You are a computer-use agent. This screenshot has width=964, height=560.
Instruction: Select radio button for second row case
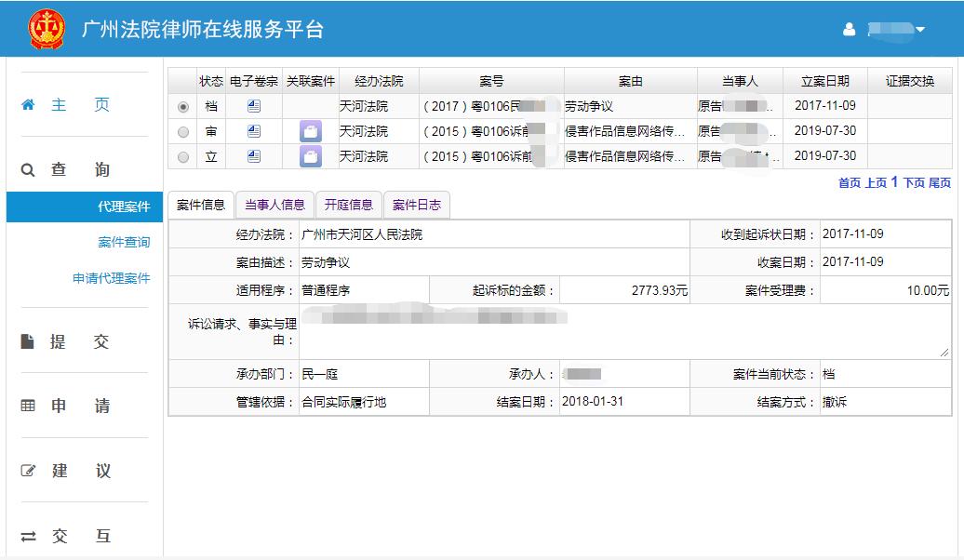[x=182, y=132]
